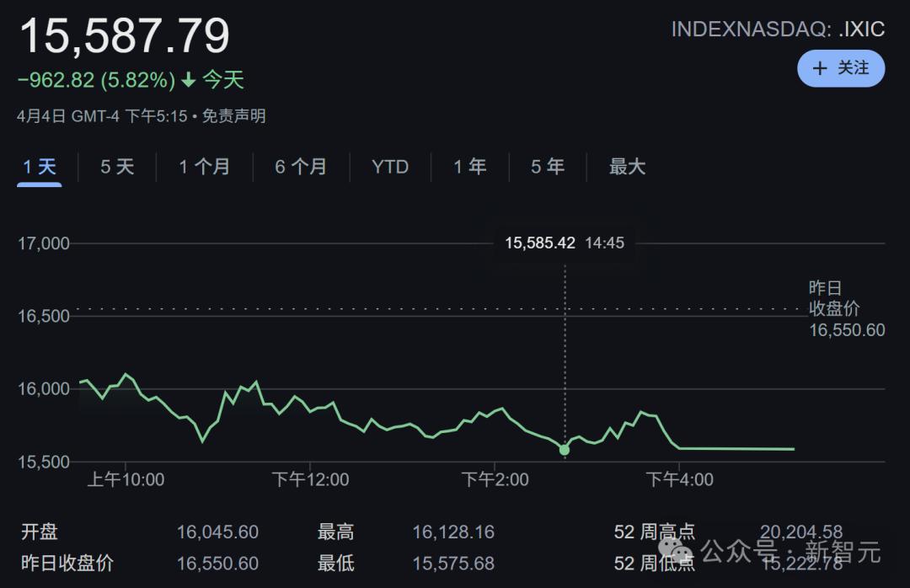The height and width of the screenshot is (588, 910).
Task: Select the YTD tab
Action: coord(390,167)
